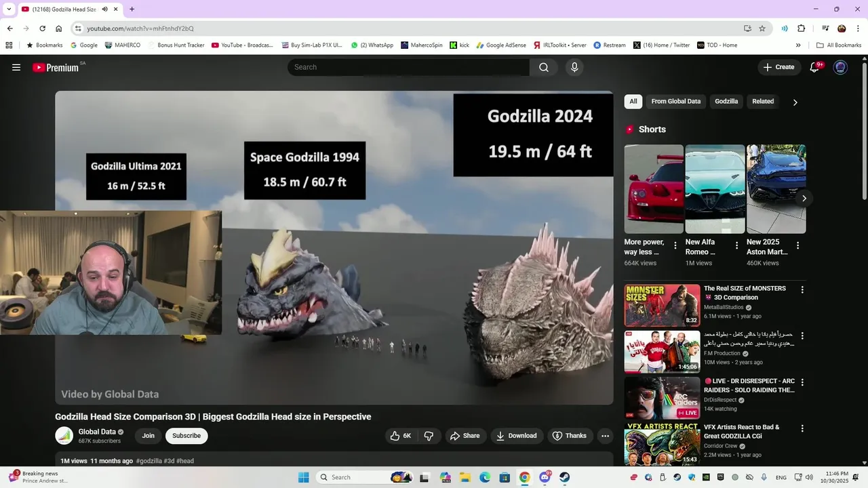Open the YouTube guide hamburger menu
This screenshot has height=488, width=868.
[16, 67]
